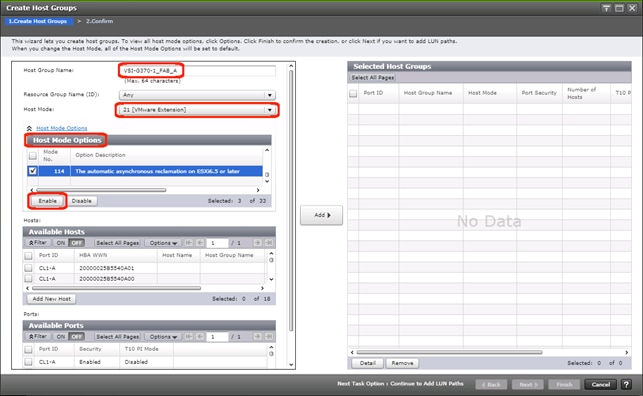Viewport: 643px width, 396px height.
Task: Go to previous page in Available Ports
Action: (200, 337)
